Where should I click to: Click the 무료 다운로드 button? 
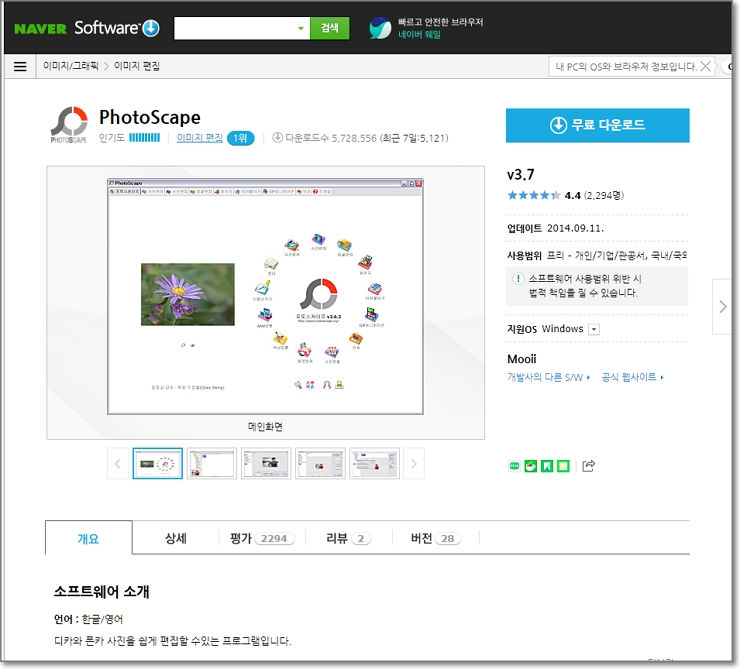tap(597, 125)
